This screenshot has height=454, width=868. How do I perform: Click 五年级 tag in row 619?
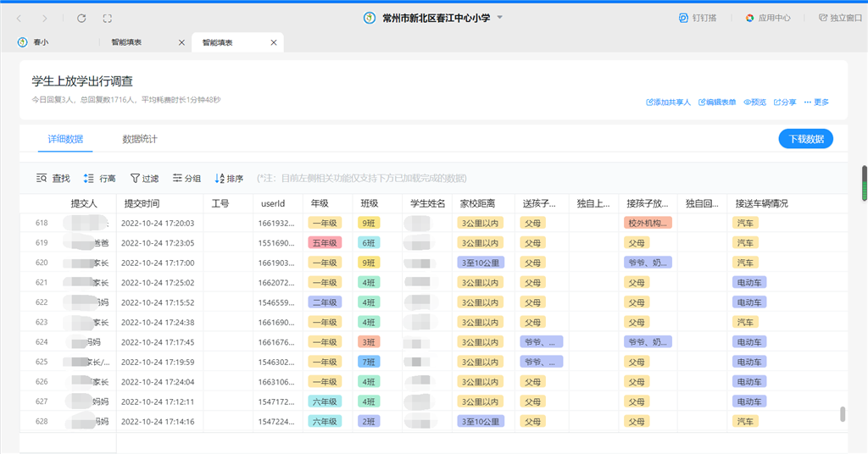coord(325,243)
